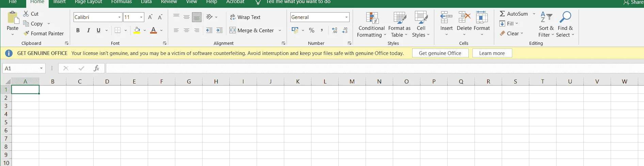Expand the Name Box dropdown arrow
Image resolution: width=644 pixels, height=166 pixels.
point(41,68)
